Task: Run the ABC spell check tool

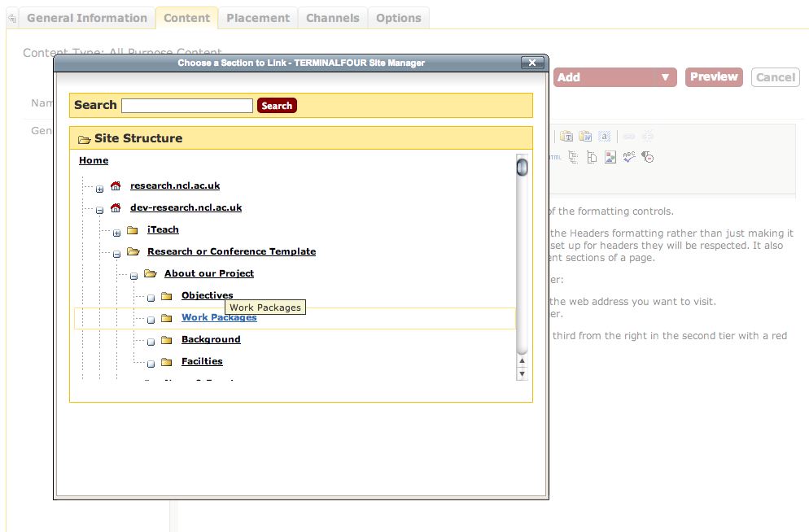Action: pyautogui.click(x=629, y=157)
